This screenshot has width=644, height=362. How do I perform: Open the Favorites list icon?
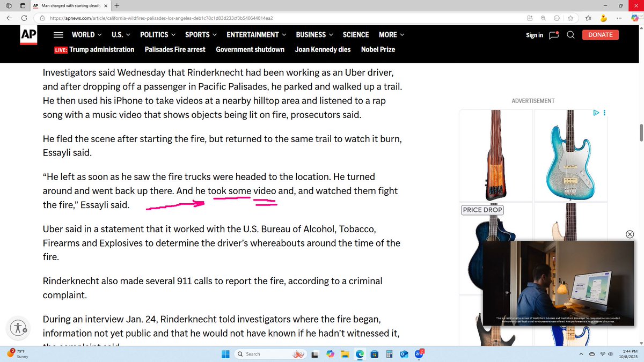[x=588, y=18]
